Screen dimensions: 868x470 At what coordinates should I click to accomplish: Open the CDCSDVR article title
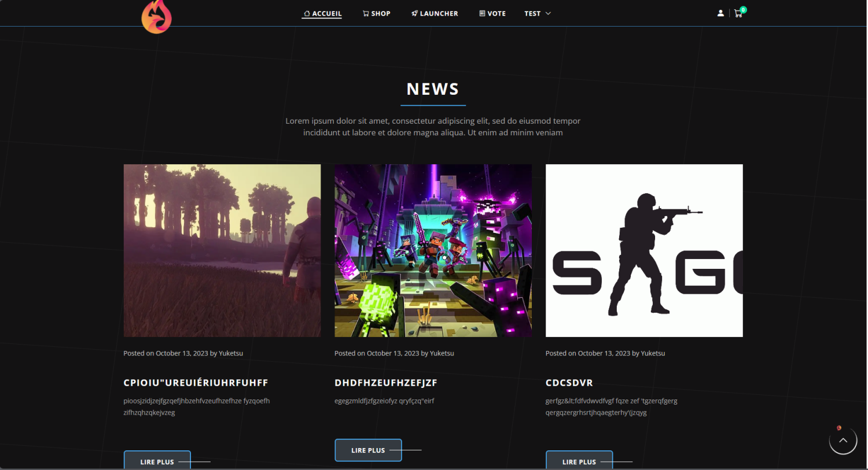coord(569,383)
